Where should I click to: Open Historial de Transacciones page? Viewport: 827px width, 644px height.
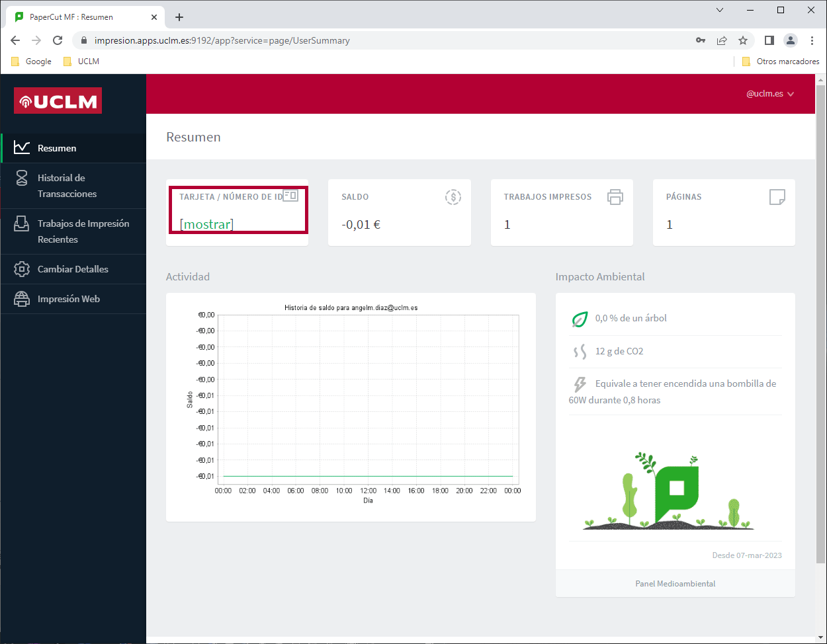click(73, 186)
